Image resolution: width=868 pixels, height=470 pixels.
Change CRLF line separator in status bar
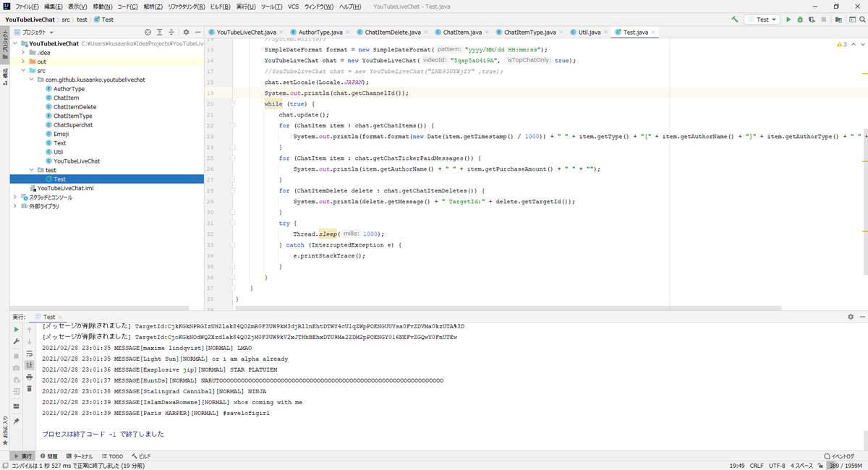[x=757, y=466]
